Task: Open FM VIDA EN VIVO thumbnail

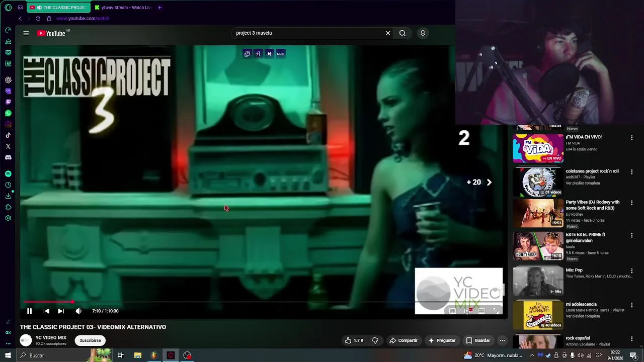Action: [x=538, y=148]
